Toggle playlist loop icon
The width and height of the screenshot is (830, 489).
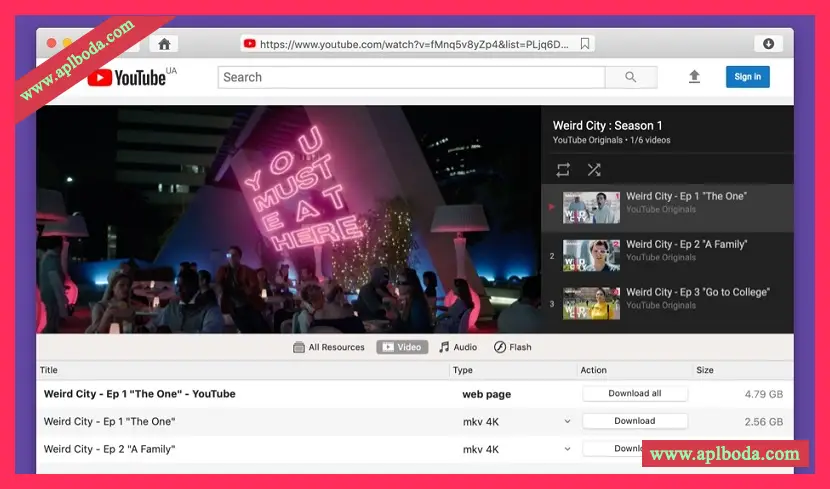coord(564,169)
